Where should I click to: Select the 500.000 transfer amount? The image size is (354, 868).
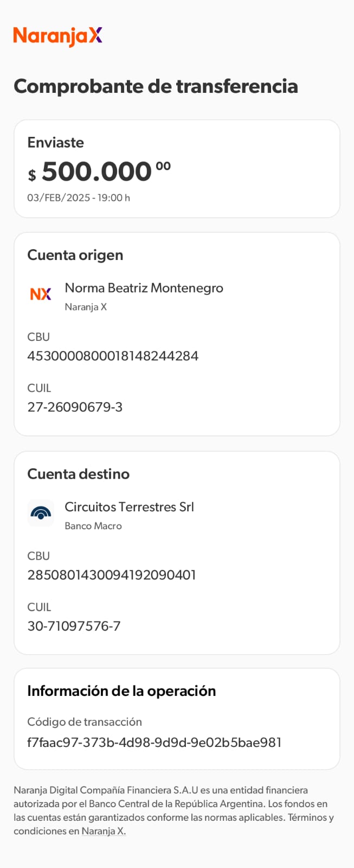pyautogui.click(x=96, y=172)
